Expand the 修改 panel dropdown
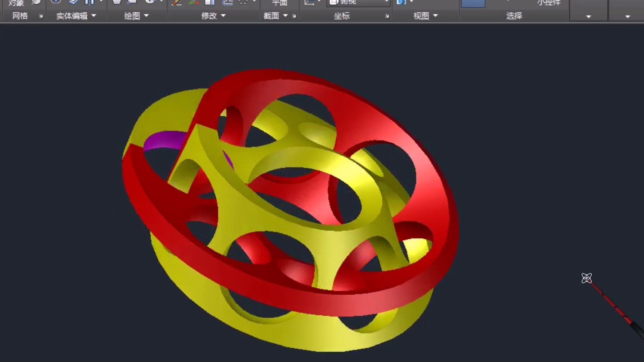The width and height of the screenshot is (644, 362). 223,16
